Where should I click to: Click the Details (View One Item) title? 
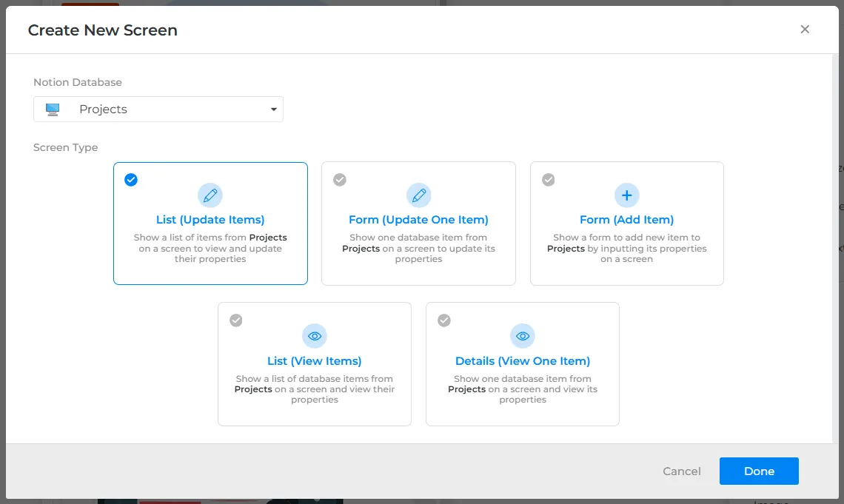tap(522, 361)
